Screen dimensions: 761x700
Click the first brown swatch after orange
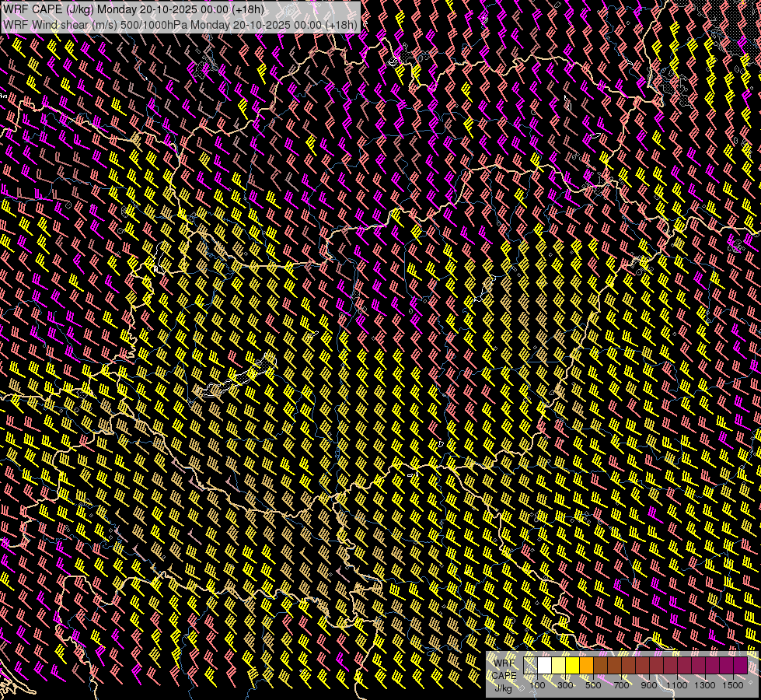point(601,666)
